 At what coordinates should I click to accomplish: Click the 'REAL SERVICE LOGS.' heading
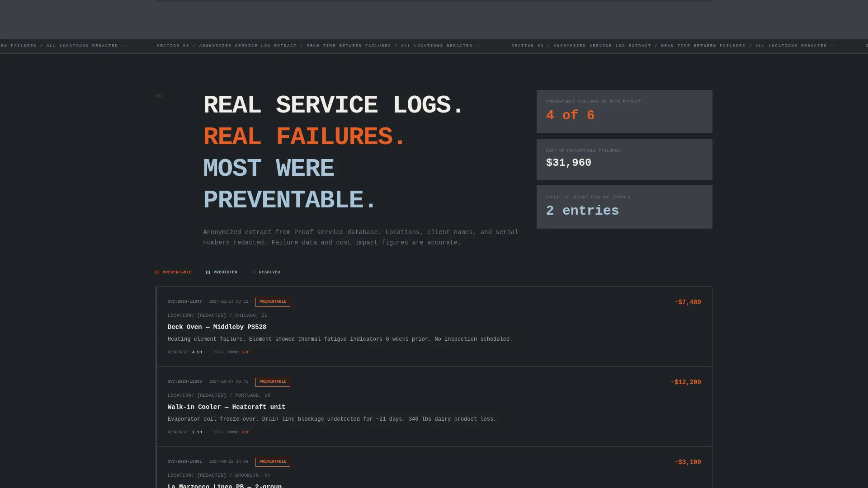pyautogui.click(x=334, y=105)
